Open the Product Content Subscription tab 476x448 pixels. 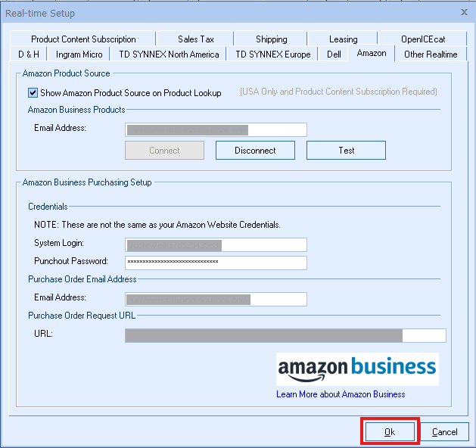coord(83,39)
